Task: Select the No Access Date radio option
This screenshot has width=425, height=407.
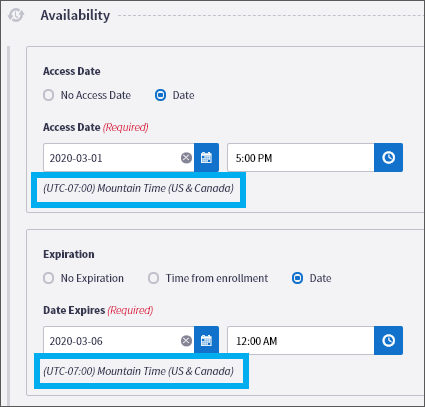Action: [x=48, y=95]
